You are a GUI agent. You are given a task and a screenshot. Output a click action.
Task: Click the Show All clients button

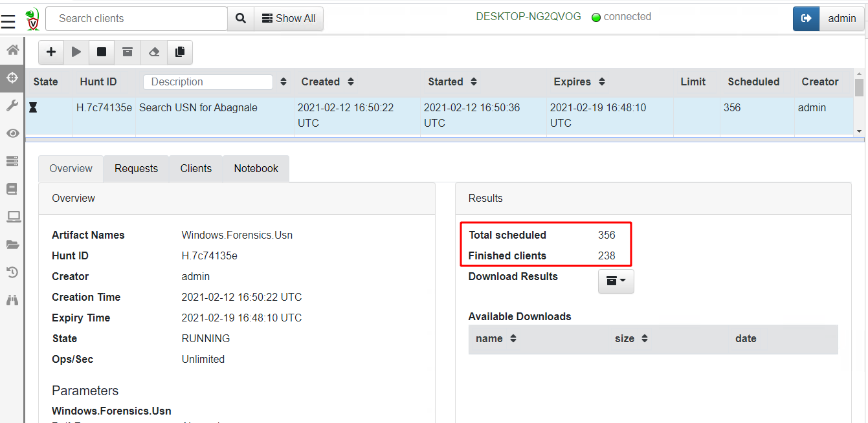click(x=289, y=19)
